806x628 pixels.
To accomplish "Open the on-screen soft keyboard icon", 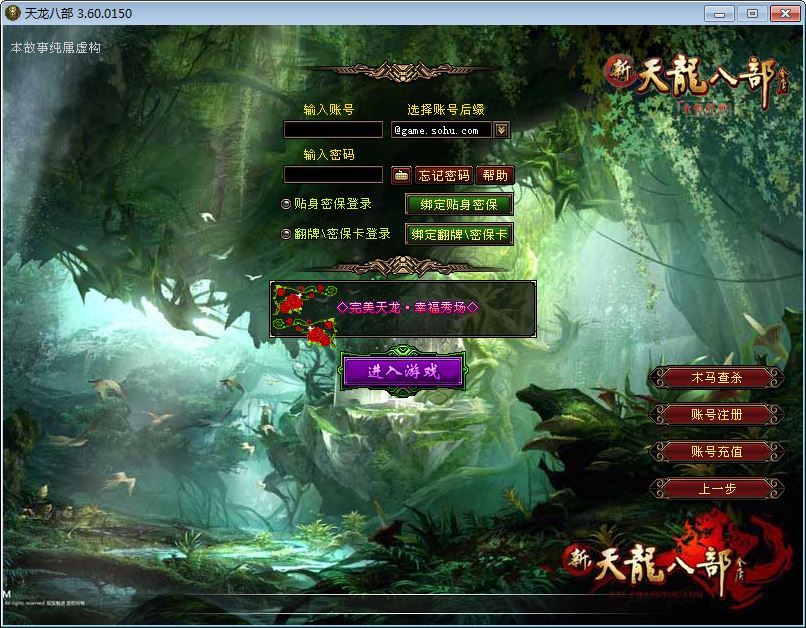I will (x=400, y=175).
